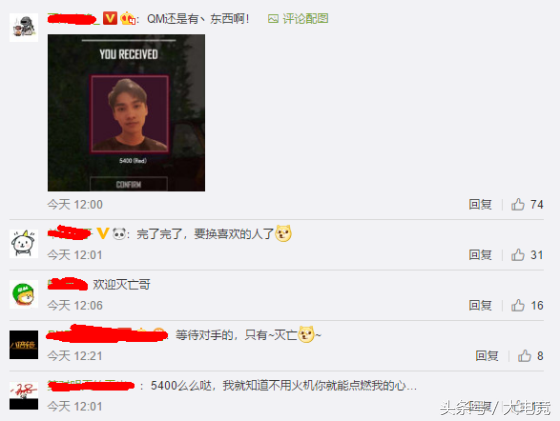Click thumbs-up icon on comment with 74 likes
Viewport: 560px width, 421px height.
point(518,204)
